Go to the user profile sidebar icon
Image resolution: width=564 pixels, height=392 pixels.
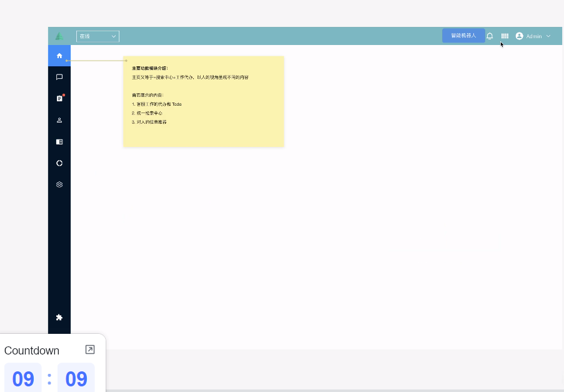coord(59,120)
